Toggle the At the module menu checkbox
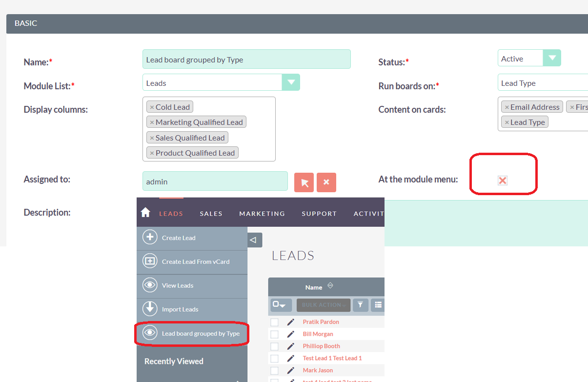The image size is (588, 382). pos(503,181)
